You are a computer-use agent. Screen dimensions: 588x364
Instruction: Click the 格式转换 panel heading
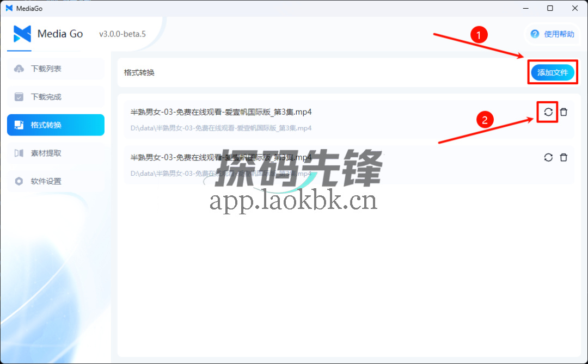coord(139,72)
